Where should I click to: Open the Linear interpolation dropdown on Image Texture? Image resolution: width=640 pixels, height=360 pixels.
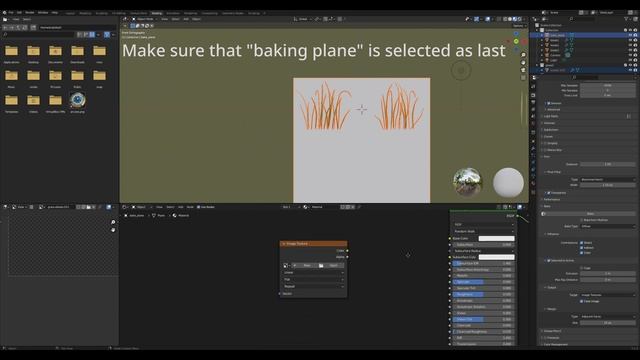[313, 273]
